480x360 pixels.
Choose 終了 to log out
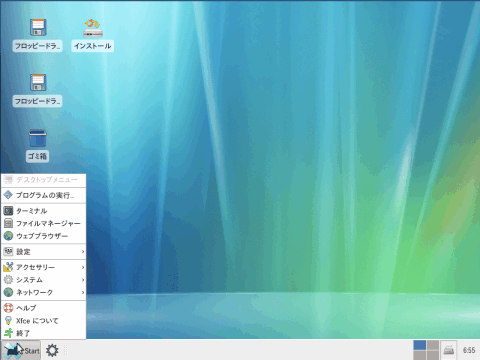pyautogui.click(x=44, y=333)
